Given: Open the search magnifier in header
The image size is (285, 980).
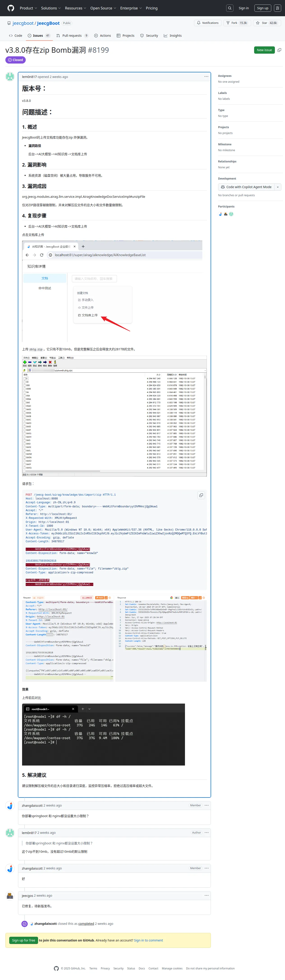Looking at the screenshot, I should point(229,8).
